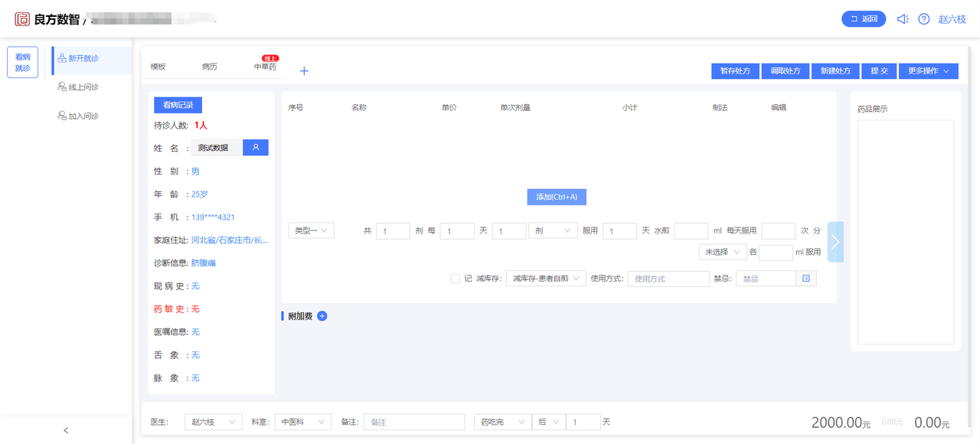The image size is (980, 444).
Task: Click the 返回 button
Action: (x=864, y=19)
